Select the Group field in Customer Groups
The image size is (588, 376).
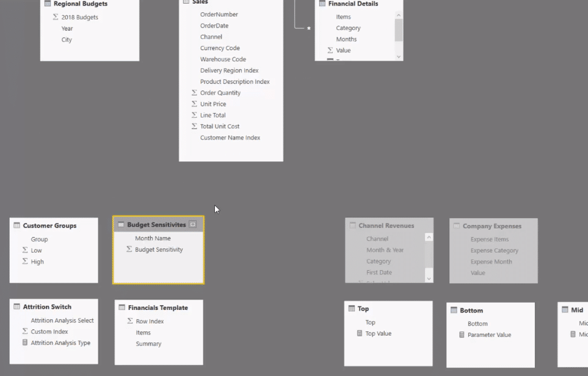tap(39, 239)
